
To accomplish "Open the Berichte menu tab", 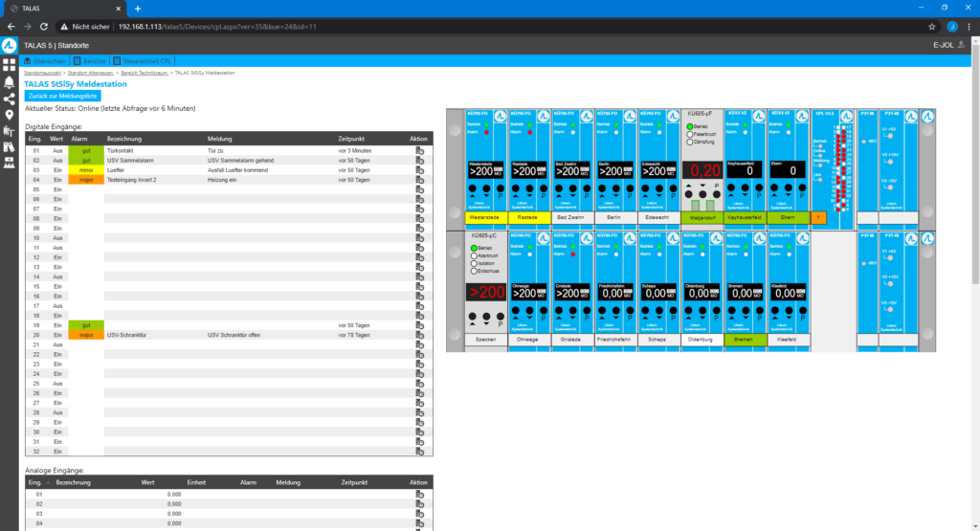I will tap(89, 61).
